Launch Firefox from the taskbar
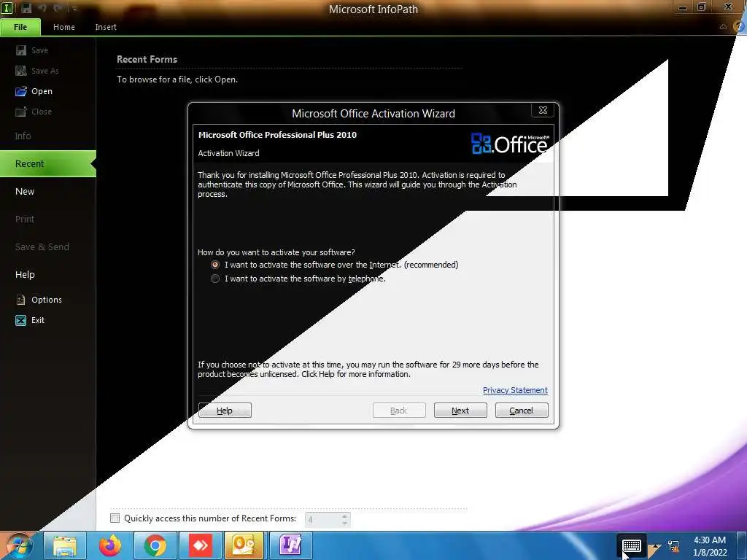Screen dimensions: 747x560 [110, 545]
